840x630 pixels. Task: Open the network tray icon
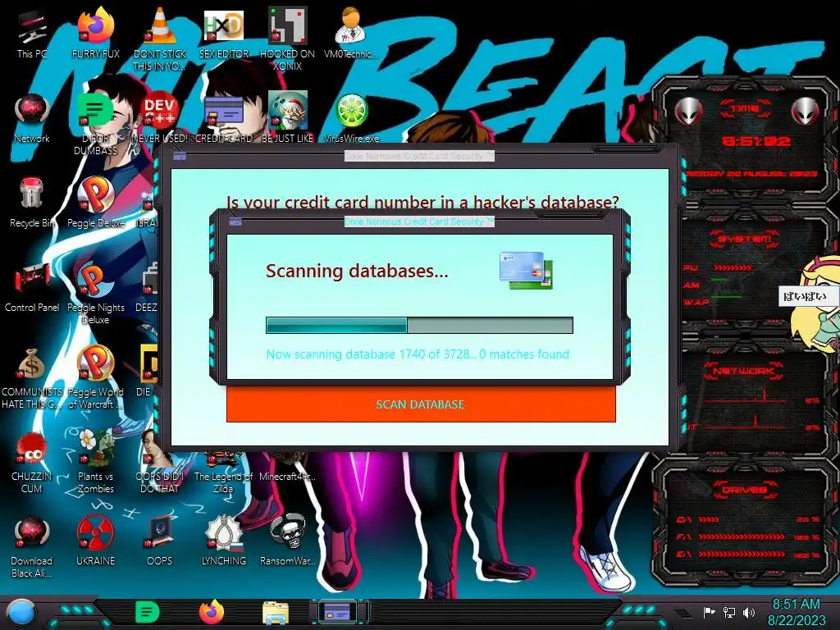(729, 612)
